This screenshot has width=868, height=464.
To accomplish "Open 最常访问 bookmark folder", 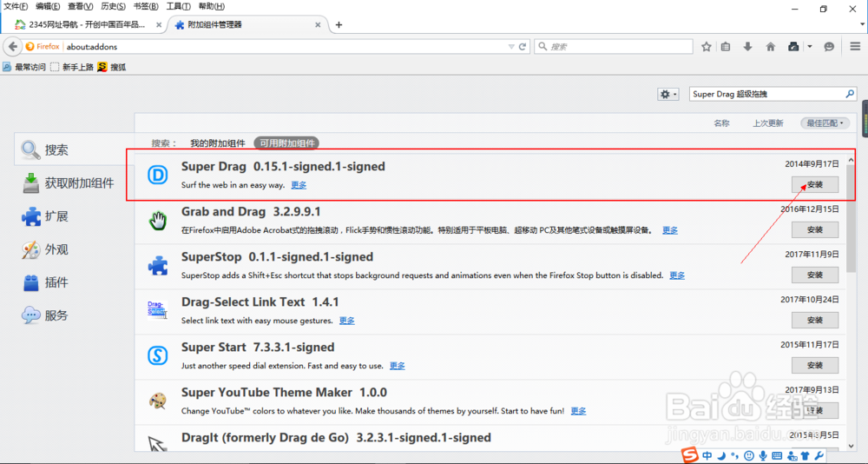I will (x=24, y=67).
